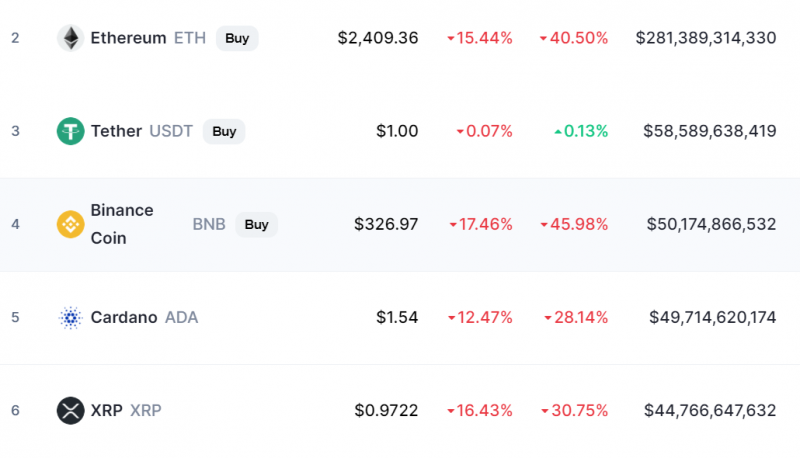Click the Buy button next to Tether USDT
This screenshot has height=458, width=800.
224,132
